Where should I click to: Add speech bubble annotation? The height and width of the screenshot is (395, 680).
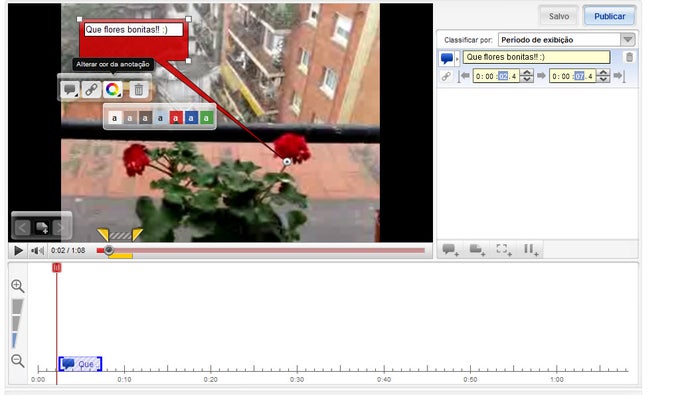450,250
